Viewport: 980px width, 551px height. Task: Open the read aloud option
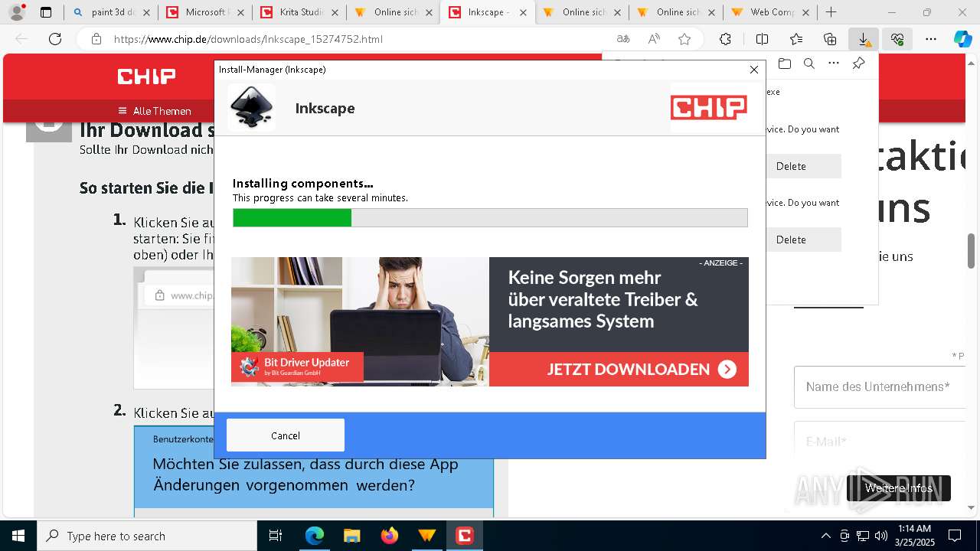(654, 39)
